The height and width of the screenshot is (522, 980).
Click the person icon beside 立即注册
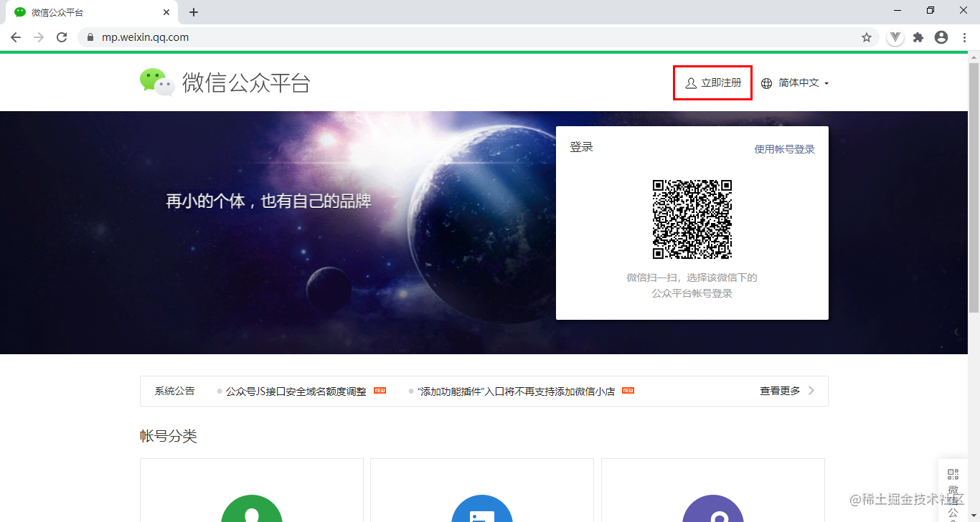pyautogui.click(x=690, y=82)
